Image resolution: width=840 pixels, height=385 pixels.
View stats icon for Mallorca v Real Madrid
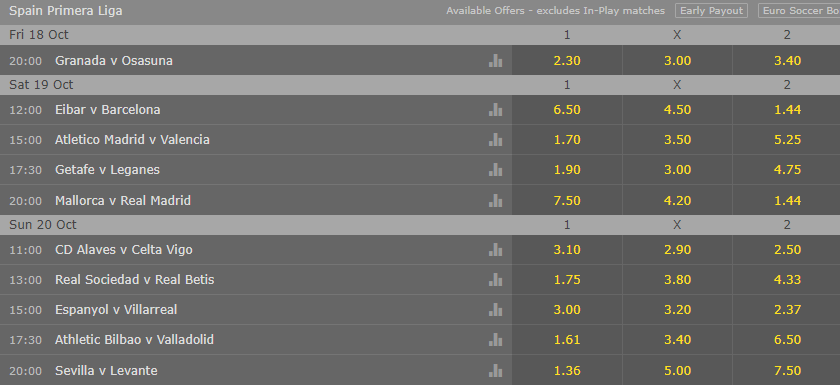(x=496, y=201)
